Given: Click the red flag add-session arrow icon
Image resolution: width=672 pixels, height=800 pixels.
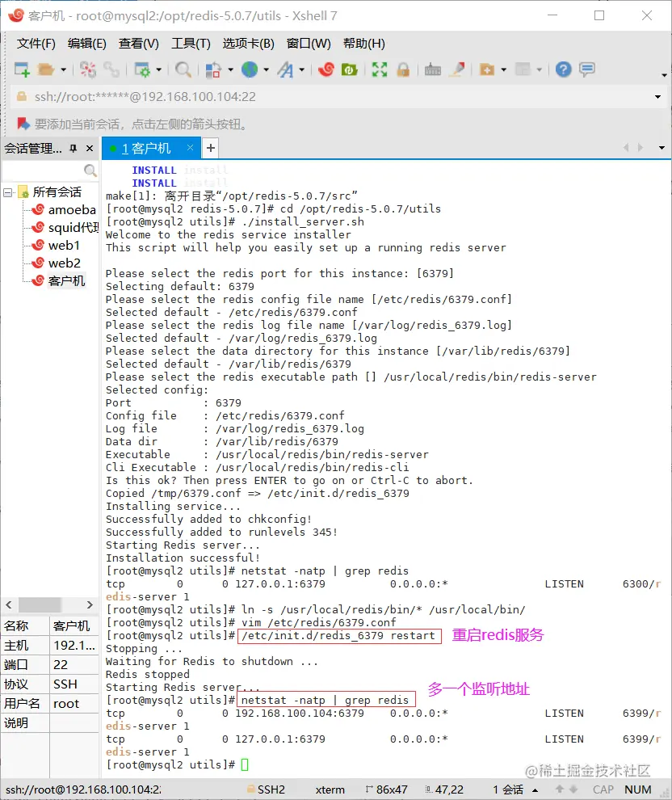Looking at the screenshot, I should (23, 124).
